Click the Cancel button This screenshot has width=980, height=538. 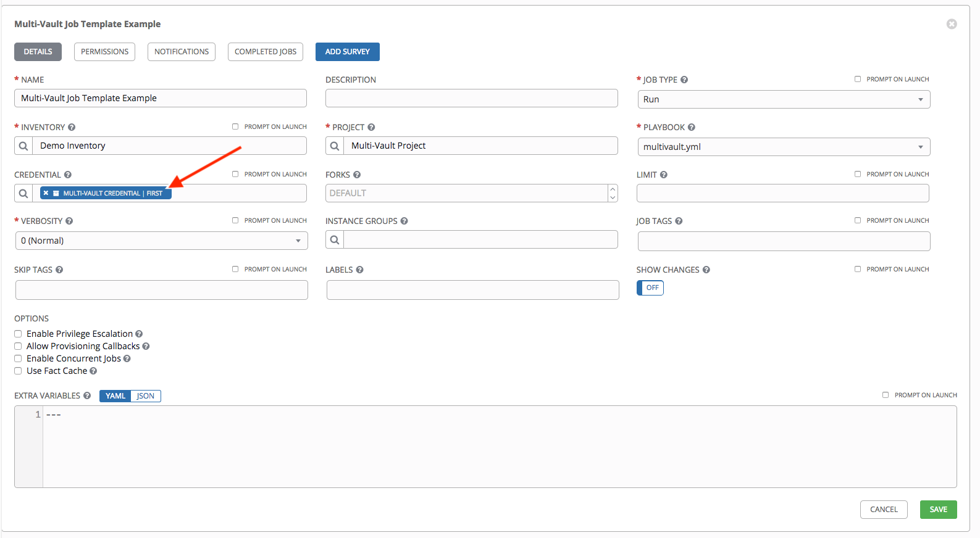(x=884, y=510)
